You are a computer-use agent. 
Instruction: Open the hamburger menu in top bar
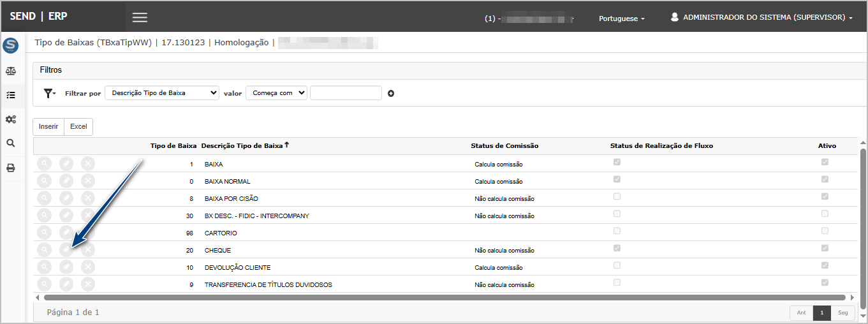pyautogui.click(x=140, y=18)
